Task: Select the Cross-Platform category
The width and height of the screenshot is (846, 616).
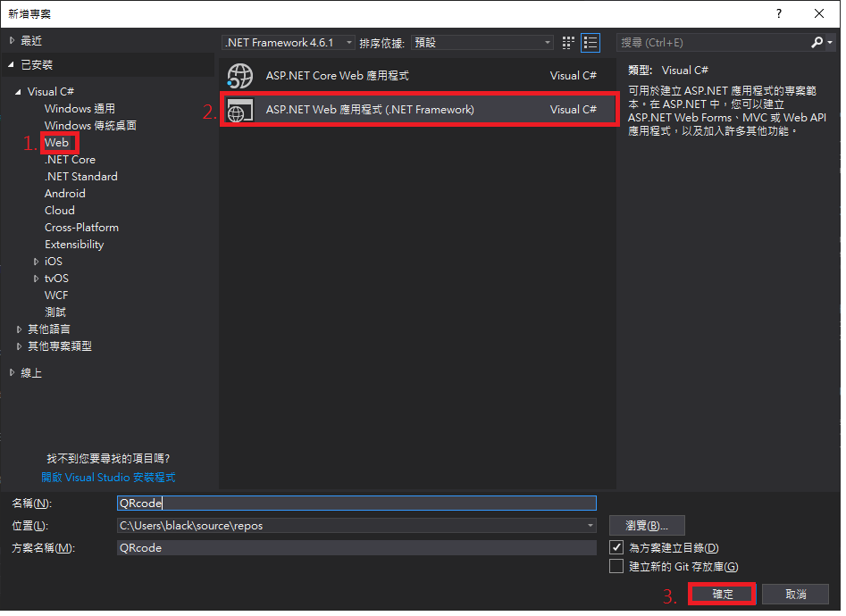Action: [x=81, y=228]
